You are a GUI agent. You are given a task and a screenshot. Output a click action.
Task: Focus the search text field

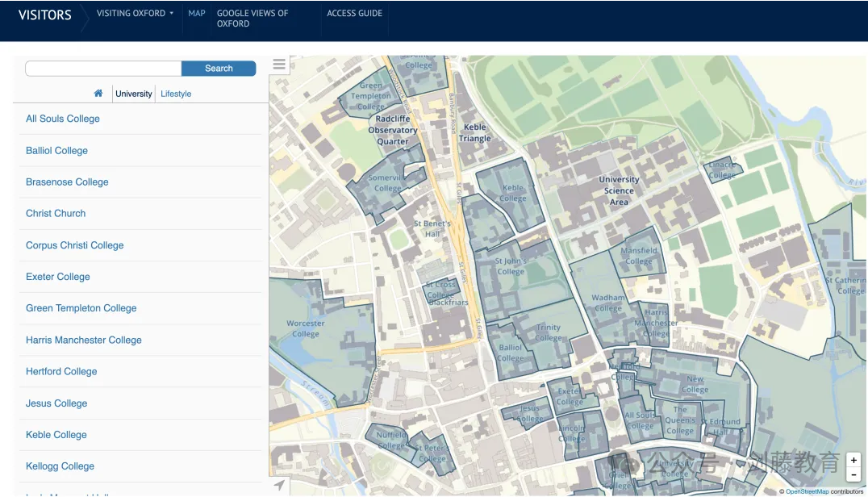103,68
